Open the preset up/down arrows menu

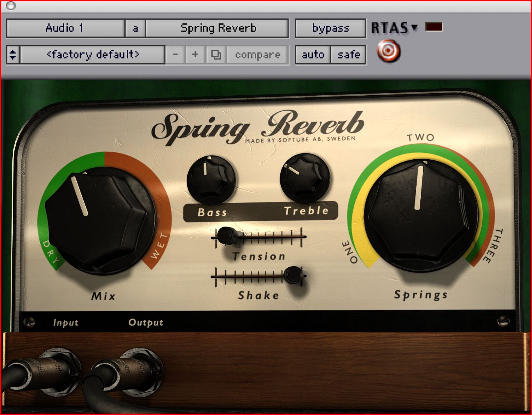[x=13, y=55]
